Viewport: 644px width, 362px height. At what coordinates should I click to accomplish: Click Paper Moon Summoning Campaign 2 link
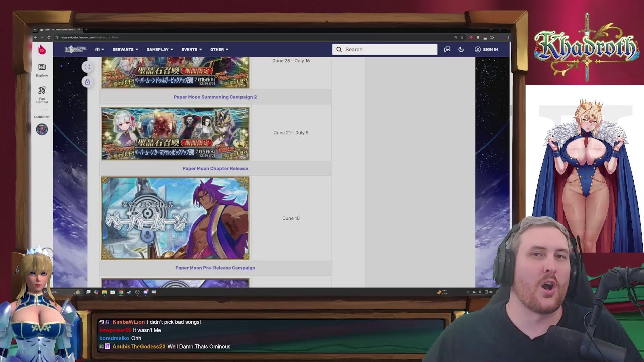215,97
